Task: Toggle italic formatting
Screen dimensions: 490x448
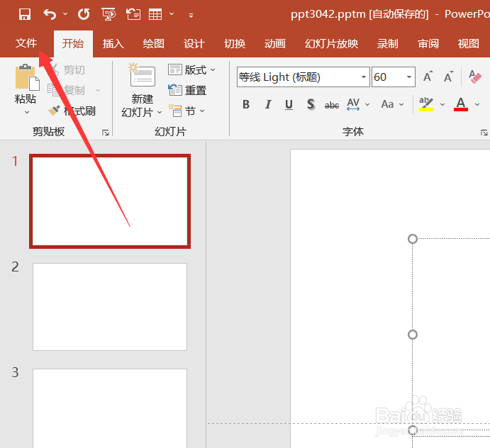Action: [268, 104]
